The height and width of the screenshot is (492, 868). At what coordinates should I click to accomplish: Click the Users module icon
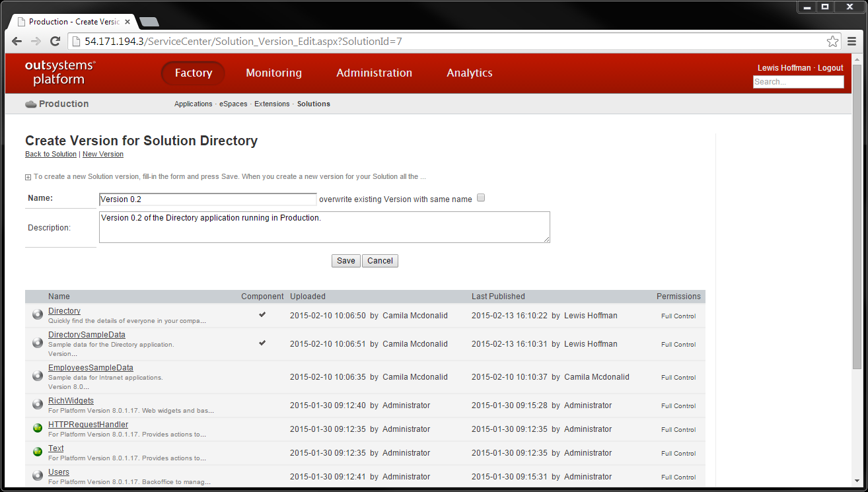[x=38, y=476]
